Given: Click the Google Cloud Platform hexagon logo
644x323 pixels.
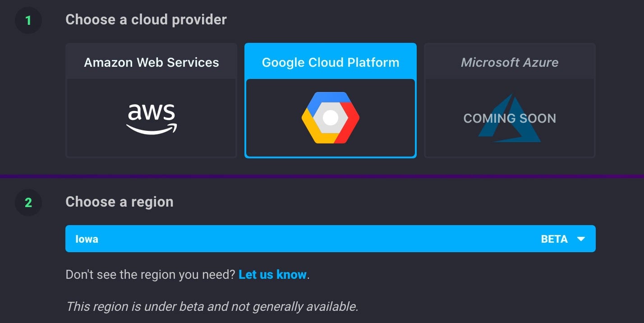Looking at the screenshot, I should pos(331,117).
